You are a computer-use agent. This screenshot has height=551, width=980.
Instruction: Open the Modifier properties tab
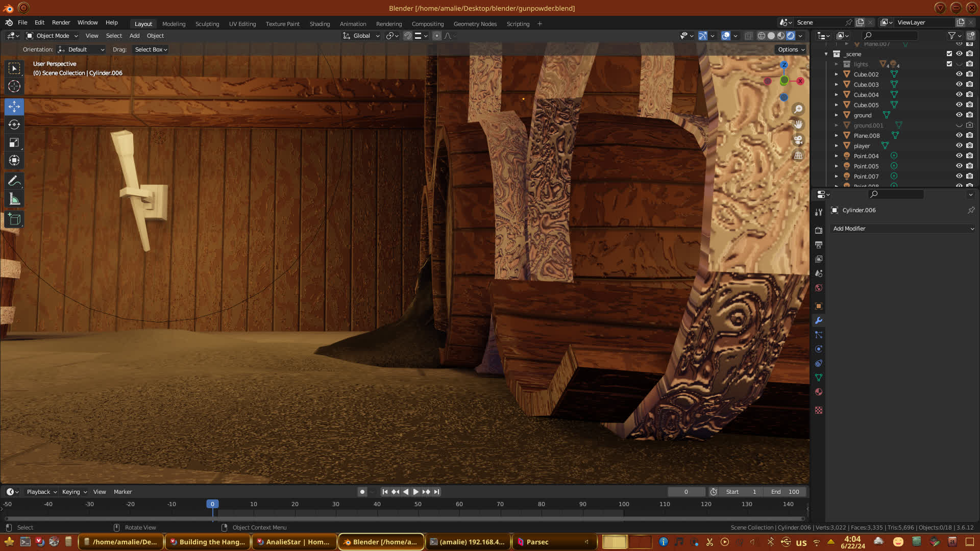coord(819,320)
